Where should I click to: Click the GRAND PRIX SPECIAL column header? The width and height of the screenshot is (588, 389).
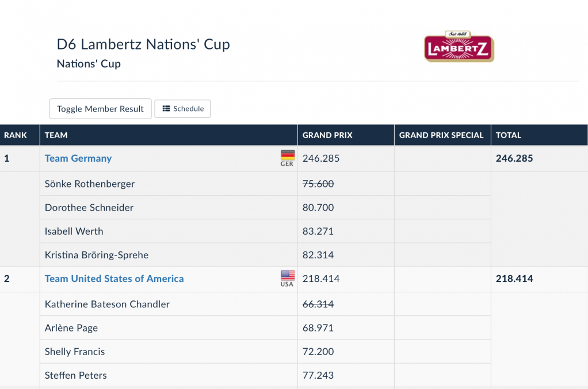(x=441, y=135)
